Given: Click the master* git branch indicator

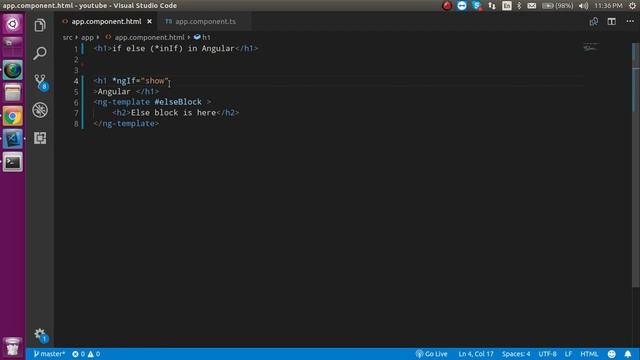Looking at the screenshot, I should point(49,354).
